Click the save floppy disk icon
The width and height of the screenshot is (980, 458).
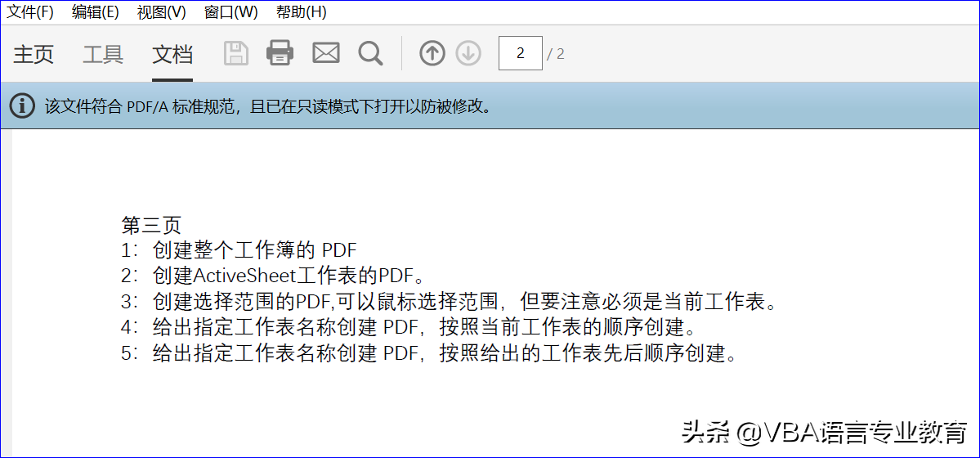click(237, 53)
